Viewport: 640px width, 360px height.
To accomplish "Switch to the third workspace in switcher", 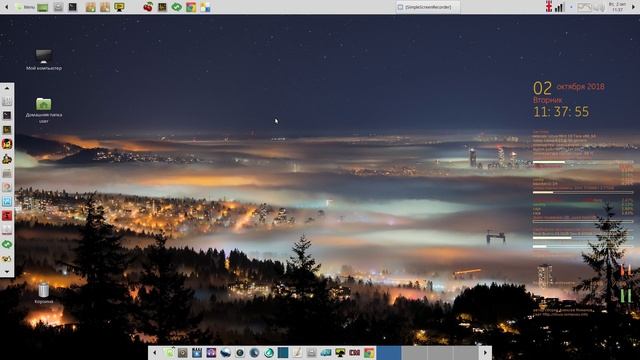I will pyautogui.click(x=440, y=353).
